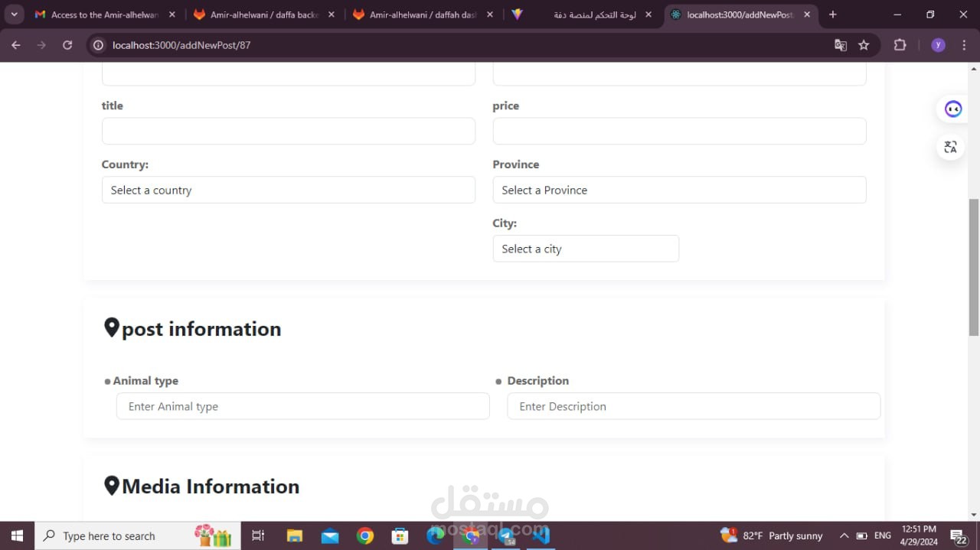
Task: Click the address bar URL localhost:3000/addNewPost/87
Action: (181, 45)
